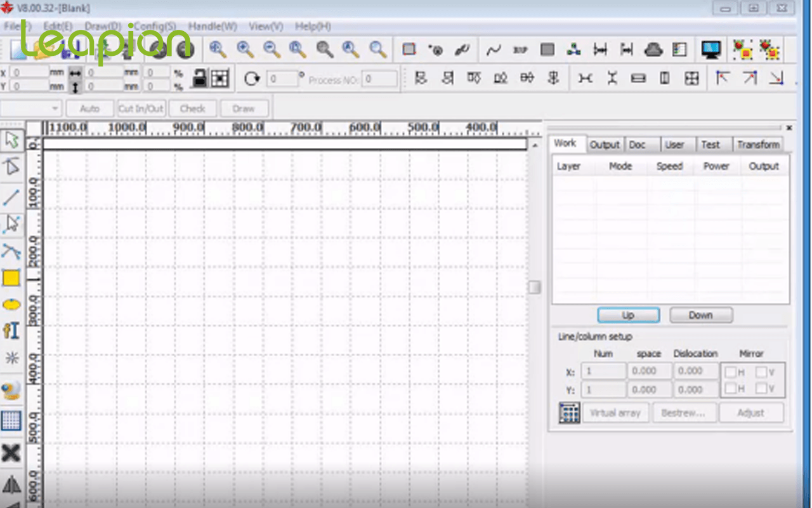Click the canvas vertical scrollbar thumb
This screenshot has width=812, height=508.
click(x=535, y=288)
